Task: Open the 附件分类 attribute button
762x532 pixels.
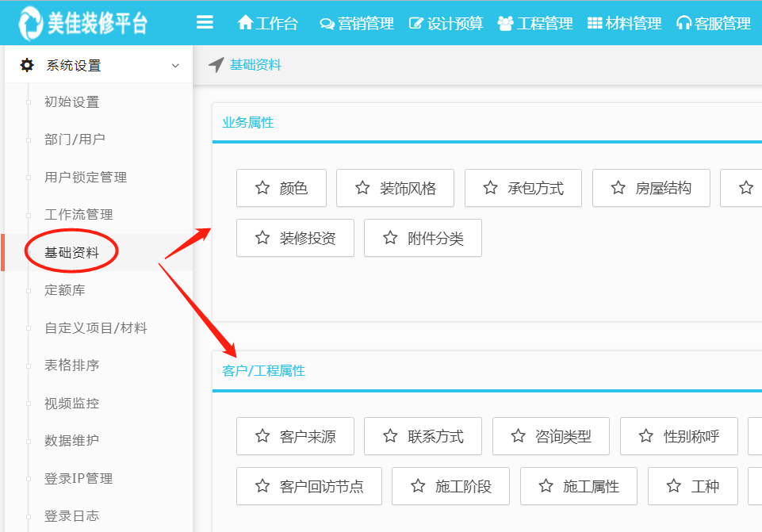Action: 423,238
